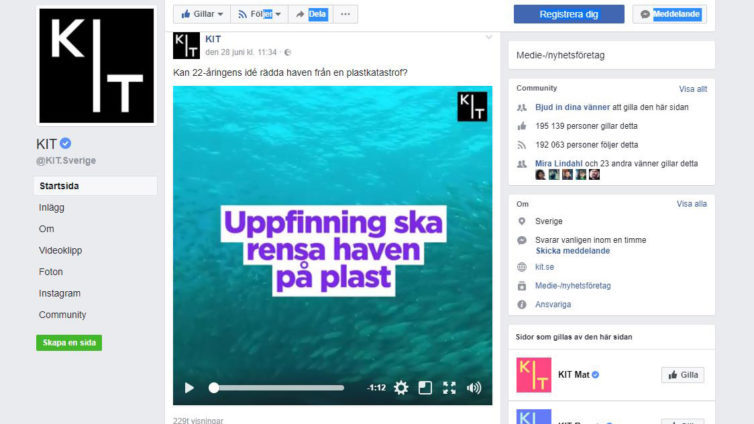Click Visa allt in Community panel
Viewport: 754px width, 424px height.
693,89
